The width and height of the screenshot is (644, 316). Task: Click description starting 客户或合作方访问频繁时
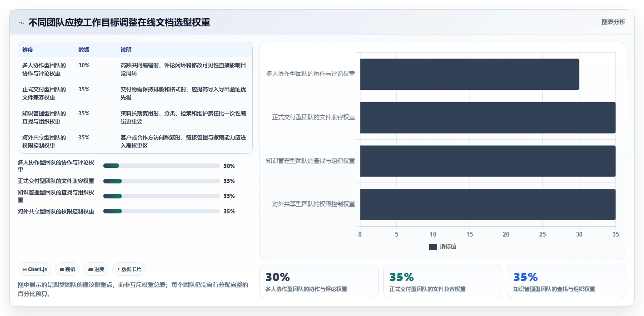click(184, 141)
